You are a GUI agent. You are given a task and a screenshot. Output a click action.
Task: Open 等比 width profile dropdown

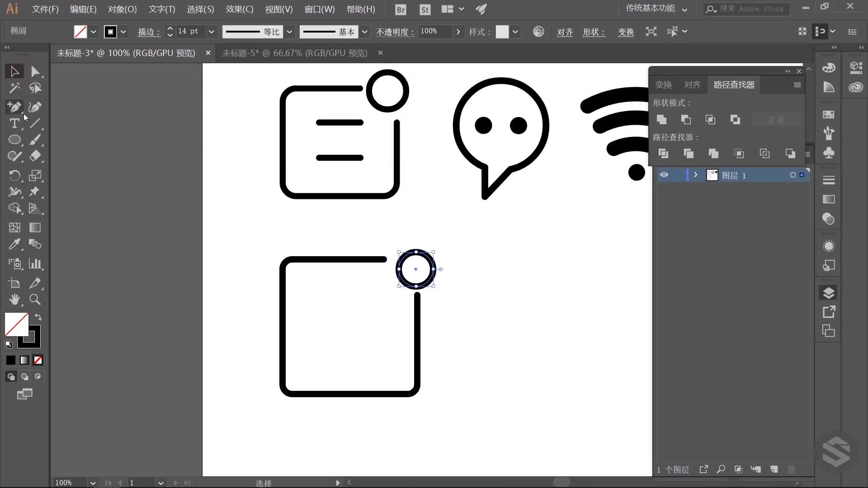[290, 32]
